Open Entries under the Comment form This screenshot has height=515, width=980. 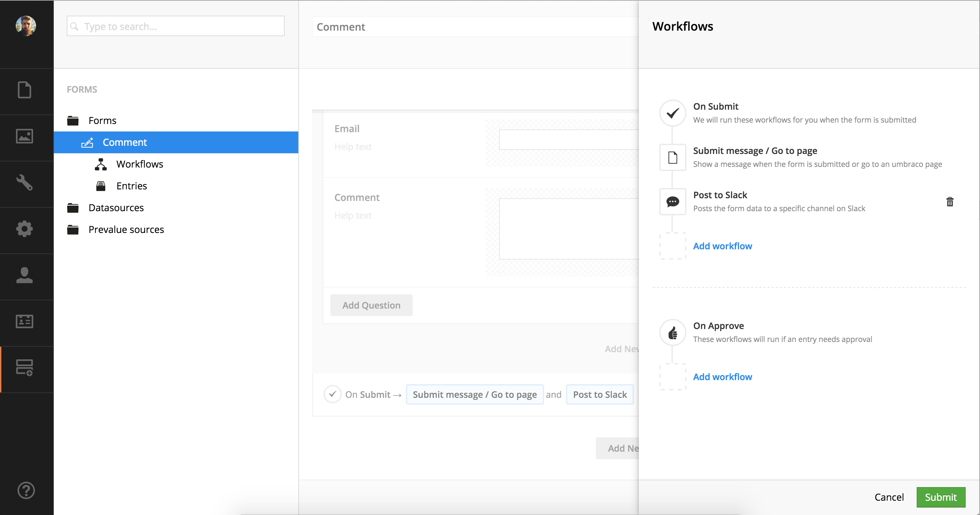131,186
